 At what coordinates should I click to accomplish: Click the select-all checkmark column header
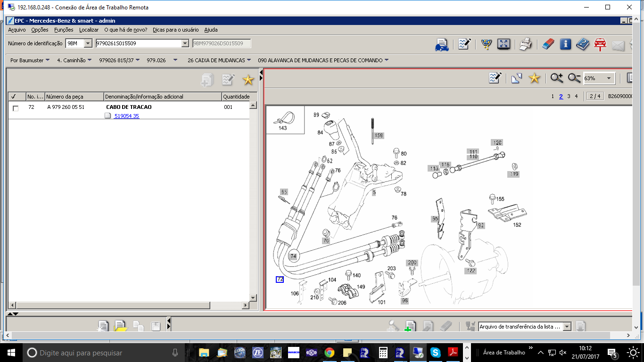(x=14, y=97)
